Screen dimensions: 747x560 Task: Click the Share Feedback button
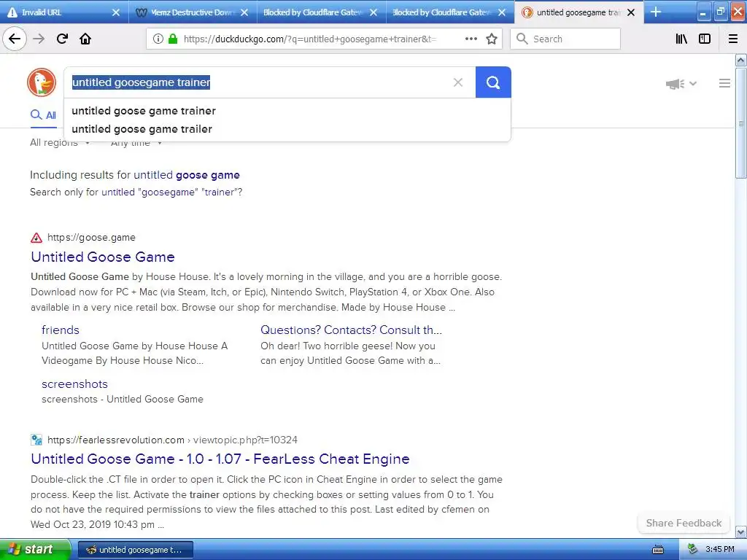[684, 523]
